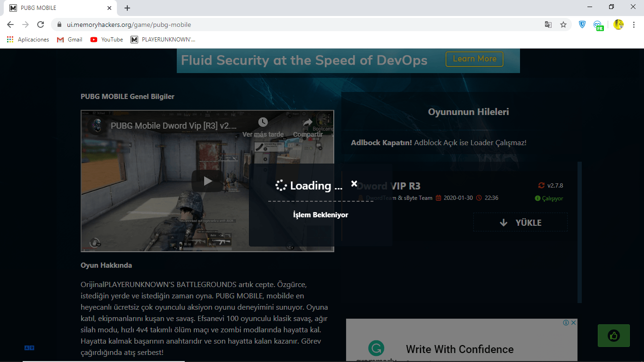Screen dimensions: 644x362
Task: Click the small translate badge at bottom left
Action: coord(29,348)
